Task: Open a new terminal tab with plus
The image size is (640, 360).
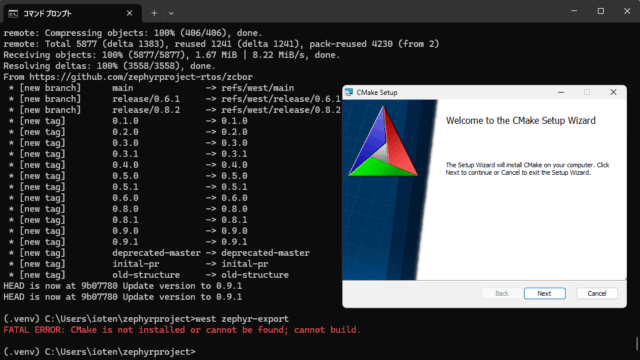Action: 154,13
